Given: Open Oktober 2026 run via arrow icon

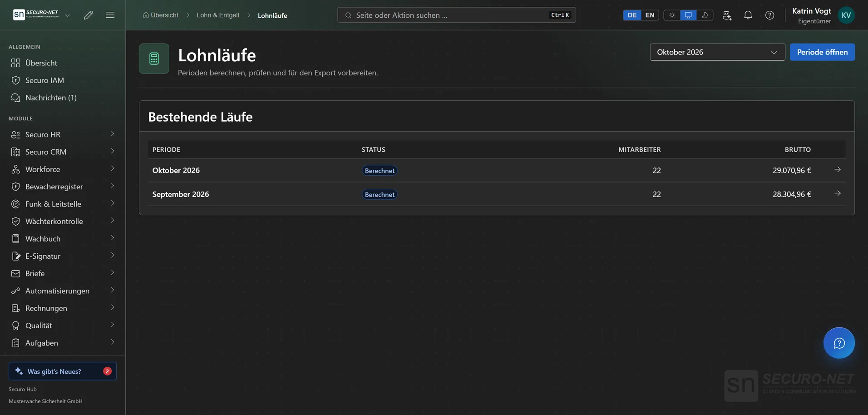Looking at the screenshot, I should point(838,169).
